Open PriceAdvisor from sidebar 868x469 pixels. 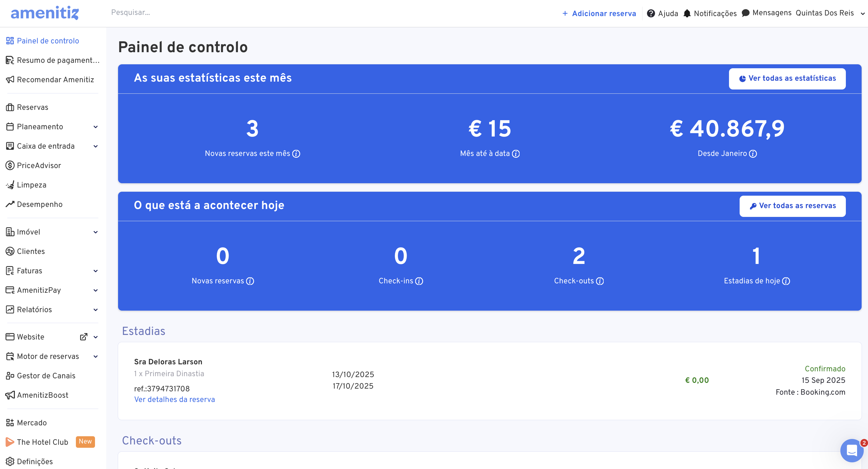point(39,165)
